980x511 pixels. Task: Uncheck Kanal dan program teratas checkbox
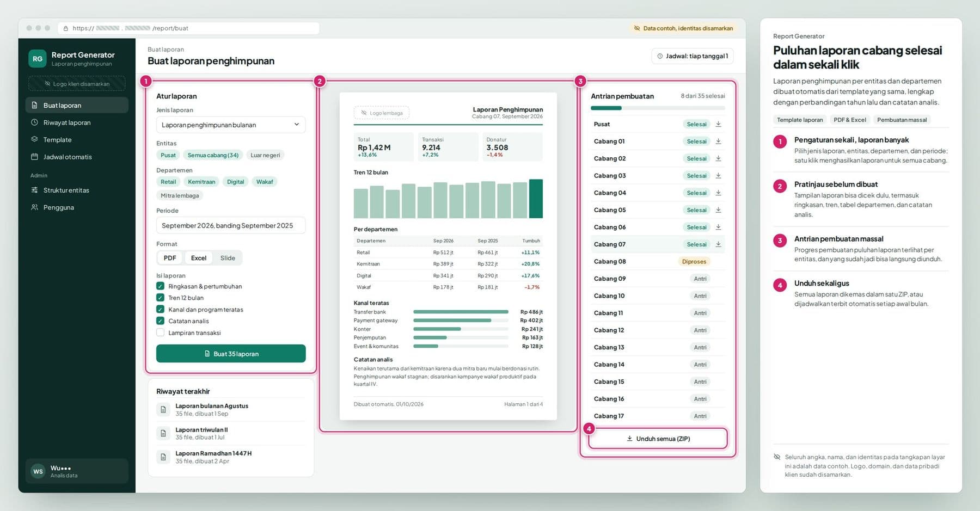pyautogui.click(x=160, y=310)
